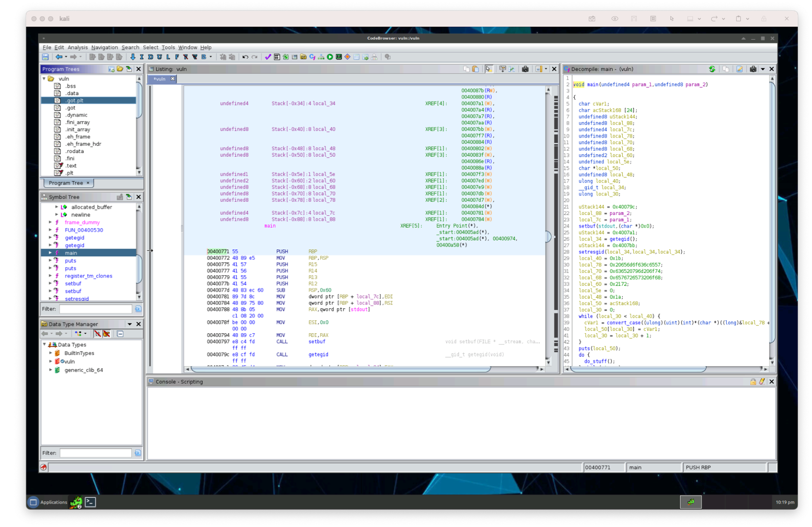Viewport: 812px width, 527px height.
Task: Toggle filter arrays in Data Type Manager
Action: coord(97,334)
